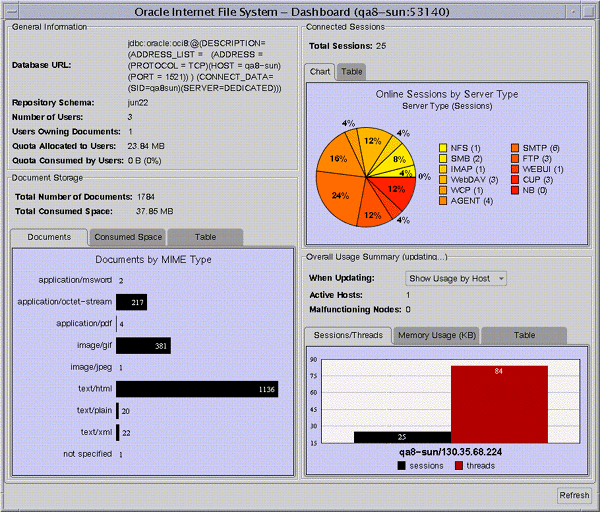Click the WebDAV legend color square

[x=443, y=180]
